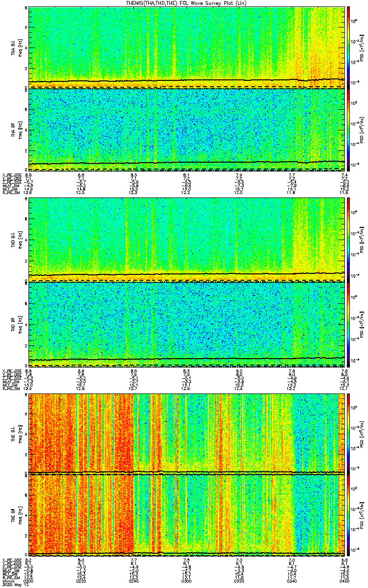Click the '0300' time tick label
Viewport: 368px width, 588px height.
[x=186, y=580]
